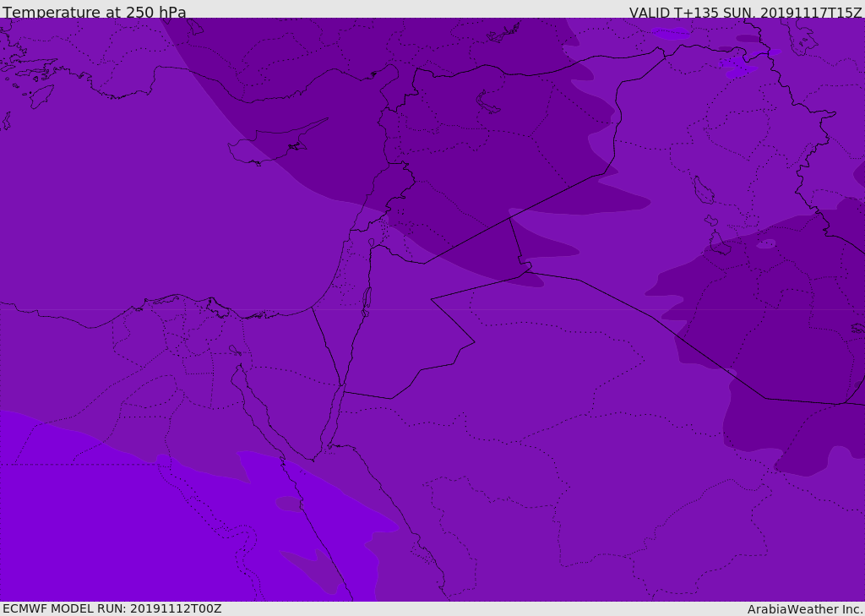Click the VALID T+135 timestamp text
865x616 pixels.
[745, 13]
